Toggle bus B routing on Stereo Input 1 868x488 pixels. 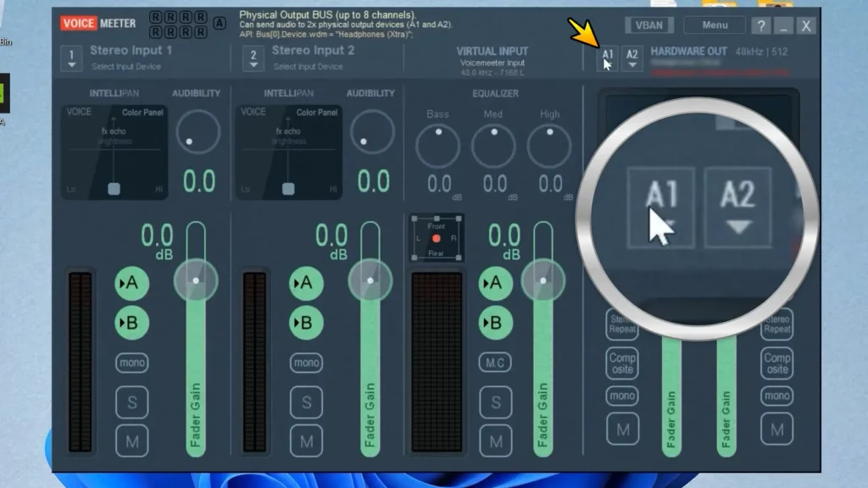pyautogui.click(x=131, y=323)
